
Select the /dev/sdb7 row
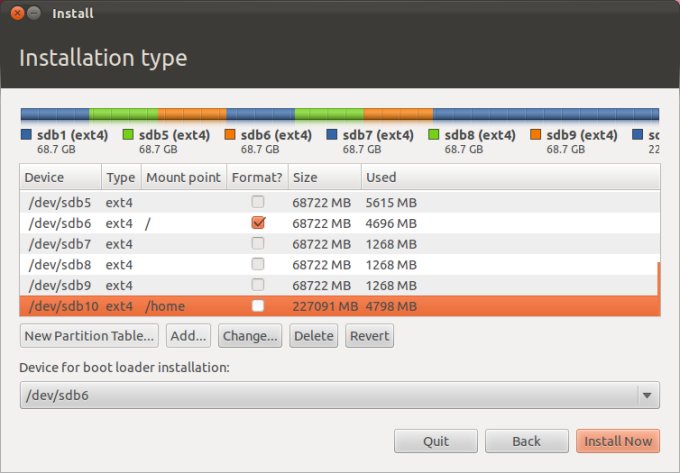click(340, 244)
